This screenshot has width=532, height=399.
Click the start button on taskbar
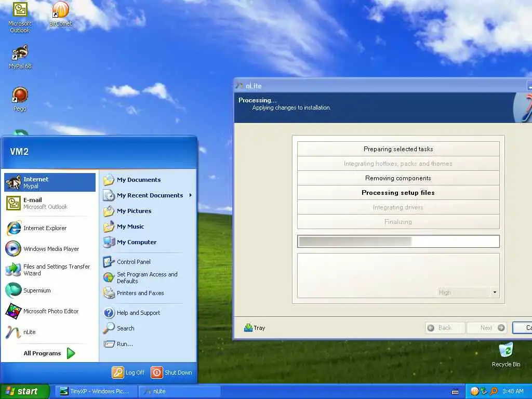click(24, 391)
